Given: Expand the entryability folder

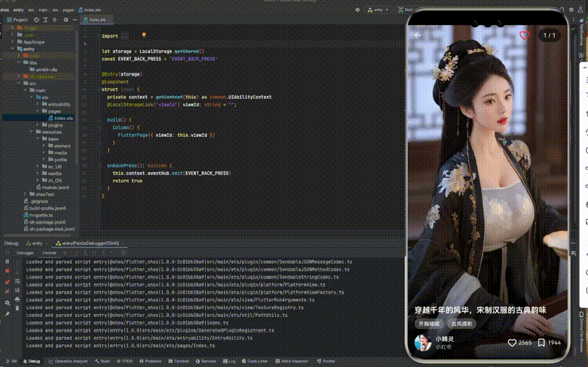Looking at the screenshot, I should click(x=38, y=104).
